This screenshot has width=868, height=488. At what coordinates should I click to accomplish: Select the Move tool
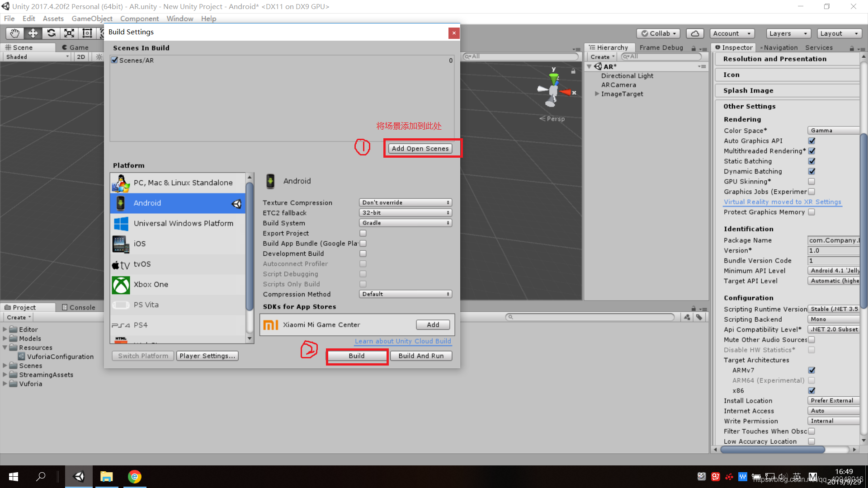click(x=33, y=33)
